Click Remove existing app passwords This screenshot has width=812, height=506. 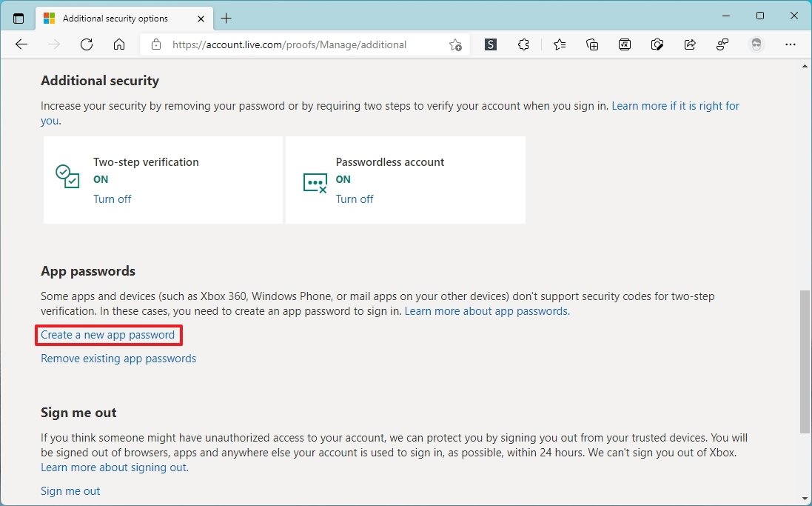tap(118, 358)
